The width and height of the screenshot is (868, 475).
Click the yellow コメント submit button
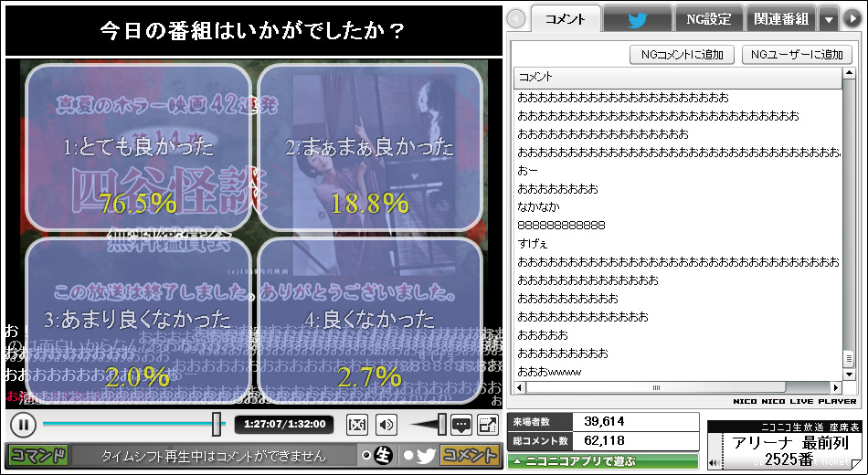coord(469,456)
